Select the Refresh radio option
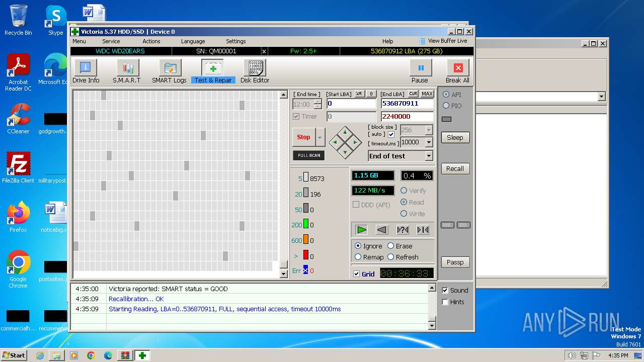 (390, 257)
